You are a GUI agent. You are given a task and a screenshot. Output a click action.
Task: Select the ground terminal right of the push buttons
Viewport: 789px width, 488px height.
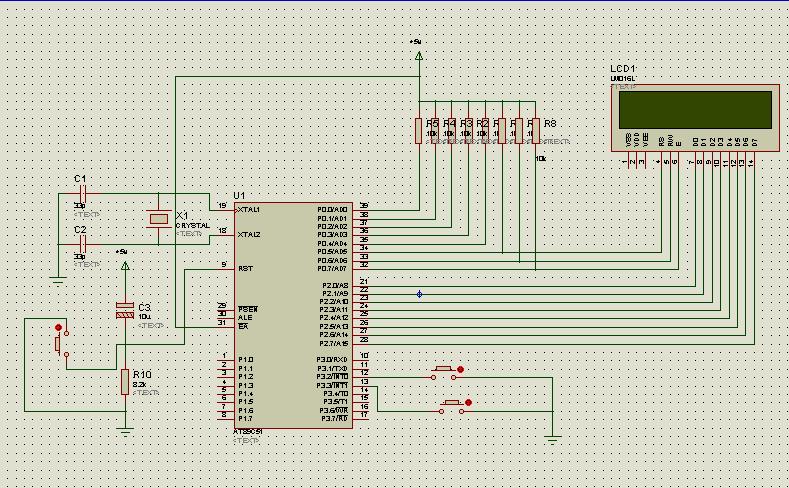(x=553, y=441)
